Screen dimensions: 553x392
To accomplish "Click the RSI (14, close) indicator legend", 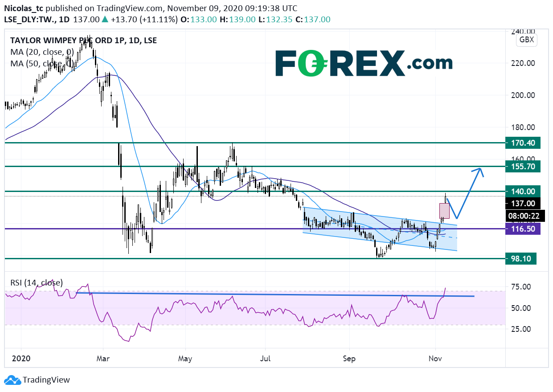I will click(x=37, y=282).
